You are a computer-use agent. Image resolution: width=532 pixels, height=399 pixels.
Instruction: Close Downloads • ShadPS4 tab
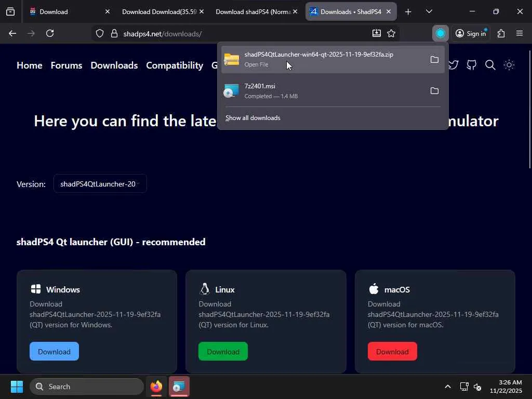(x=389, y=11)
